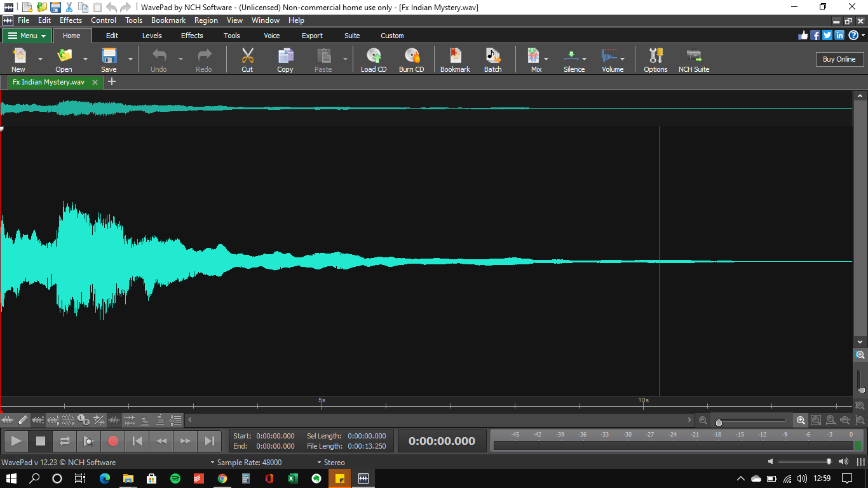This screenshot has width=868, height=488.
Task: Add a bookmark with the Bookmark button
Action: [455, 60]
